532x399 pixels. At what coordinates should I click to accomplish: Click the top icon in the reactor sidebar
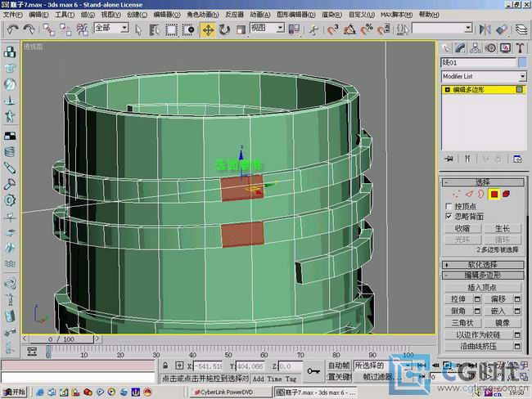[10, 52]
